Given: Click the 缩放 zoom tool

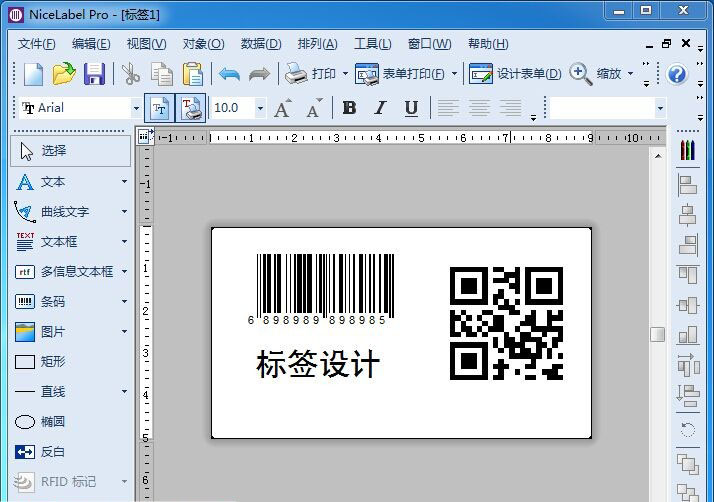Looking at the screenshot, I should [595, 73].
